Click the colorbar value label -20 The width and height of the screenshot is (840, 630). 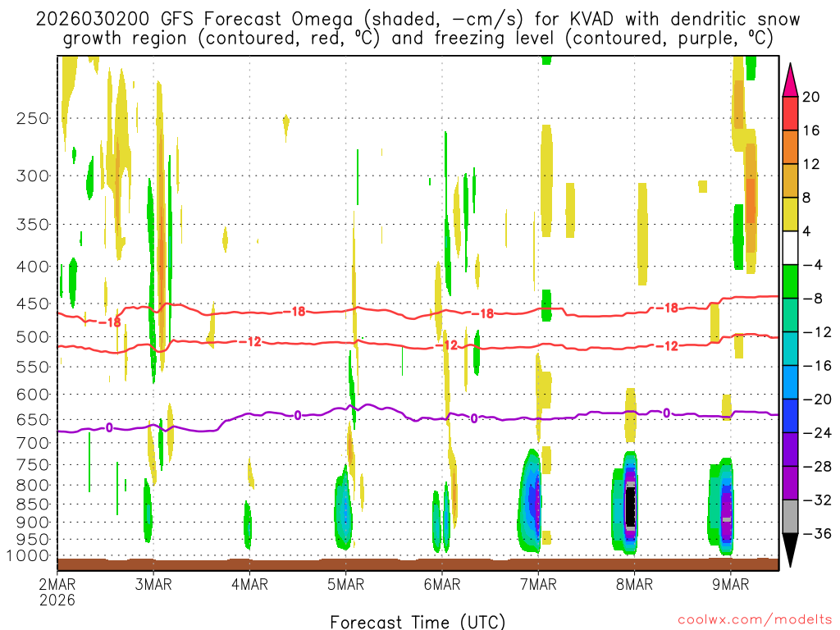816,399
